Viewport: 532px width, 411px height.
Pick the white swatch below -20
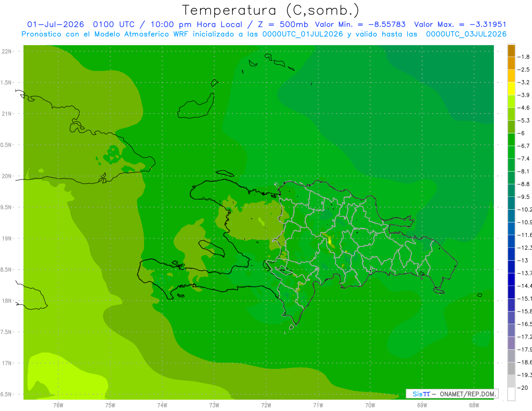click(x=511, y=394)
